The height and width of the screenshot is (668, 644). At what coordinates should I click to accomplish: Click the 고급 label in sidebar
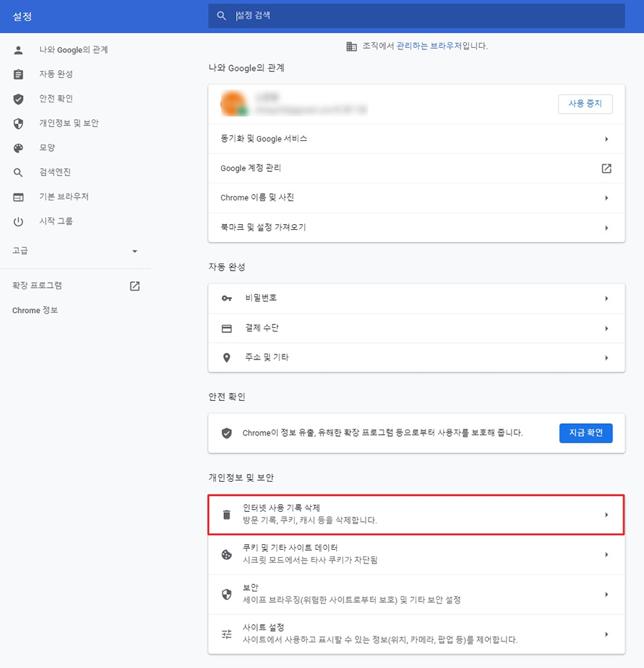click(x=20, y=251)
